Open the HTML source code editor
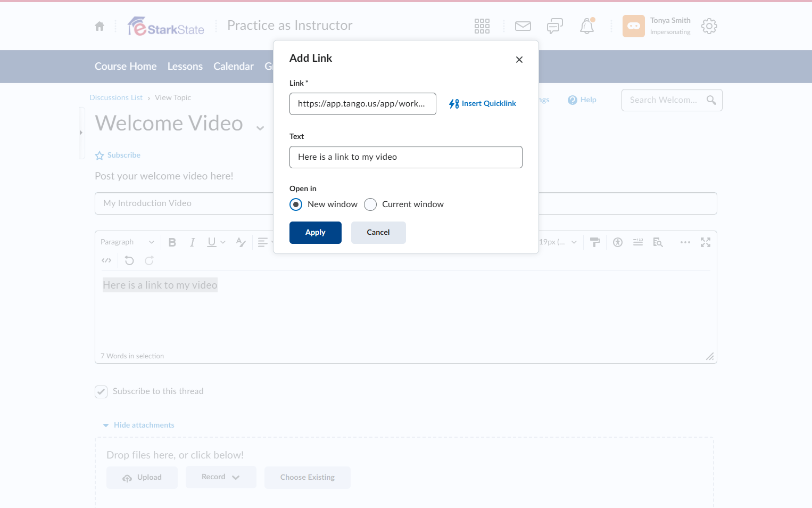This screenshot has height=508, width=812. click(106, 260)
